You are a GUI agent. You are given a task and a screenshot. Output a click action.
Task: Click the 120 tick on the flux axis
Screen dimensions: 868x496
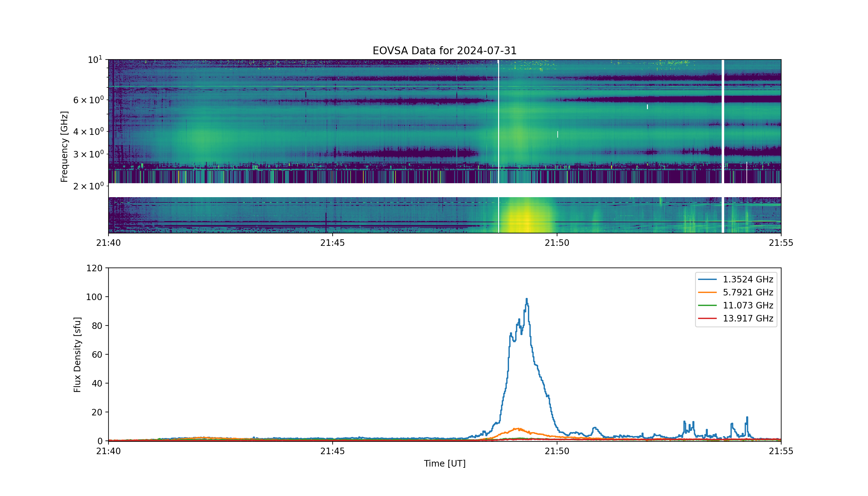pos(94,268)
